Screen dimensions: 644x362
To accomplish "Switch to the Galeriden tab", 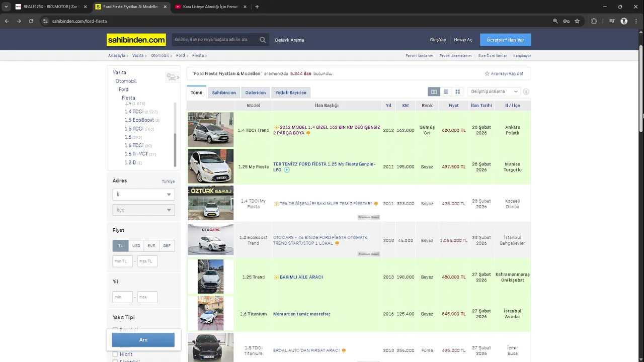I will tap(256, 93).
